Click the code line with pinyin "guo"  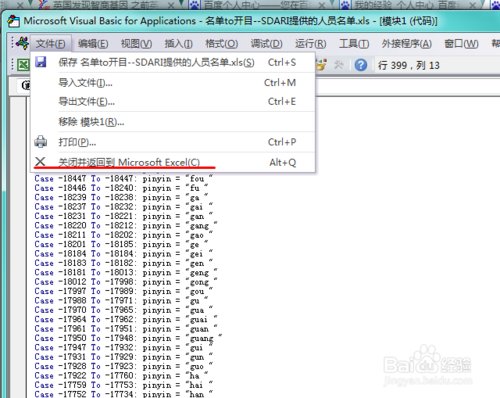tap(124, 366)
